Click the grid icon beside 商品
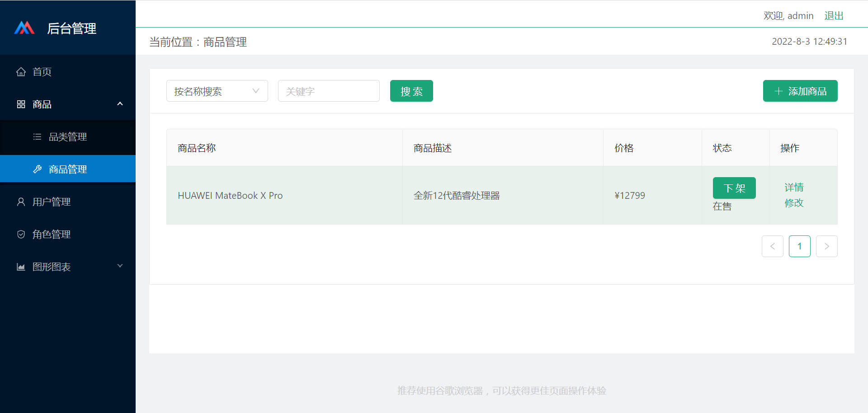This screenshot has height=413, width=868. pyautogui.click(x=21, y=104)
